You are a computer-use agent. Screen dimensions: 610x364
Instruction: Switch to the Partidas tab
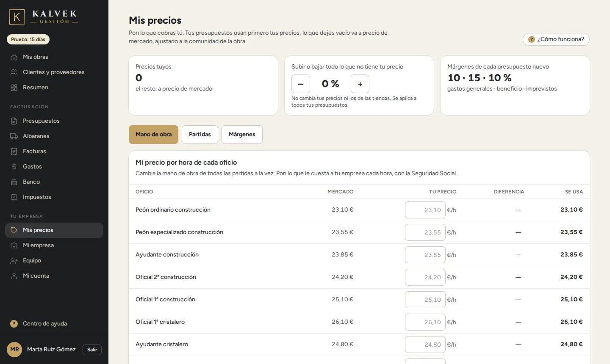[200, 135]
